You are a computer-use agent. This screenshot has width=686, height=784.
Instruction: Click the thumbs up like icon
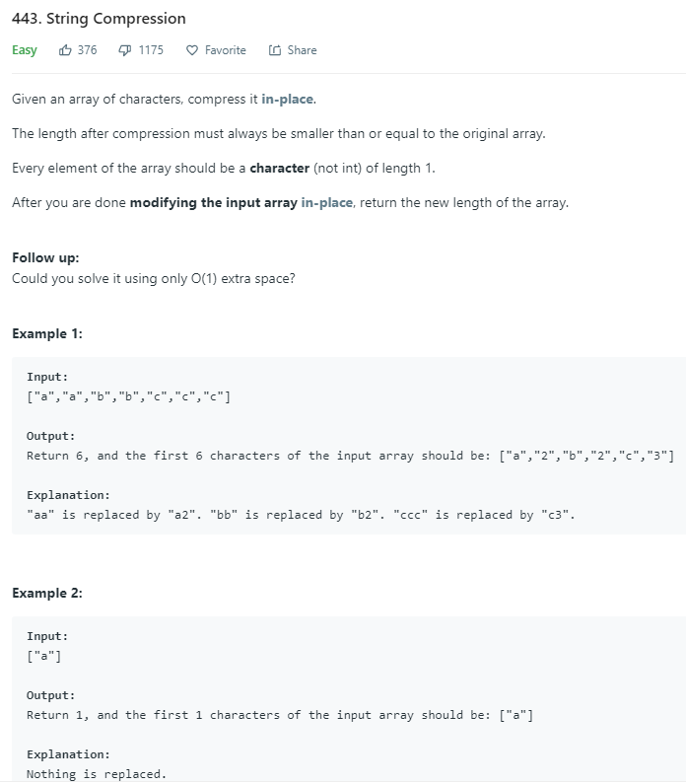[x=65, y=50]
